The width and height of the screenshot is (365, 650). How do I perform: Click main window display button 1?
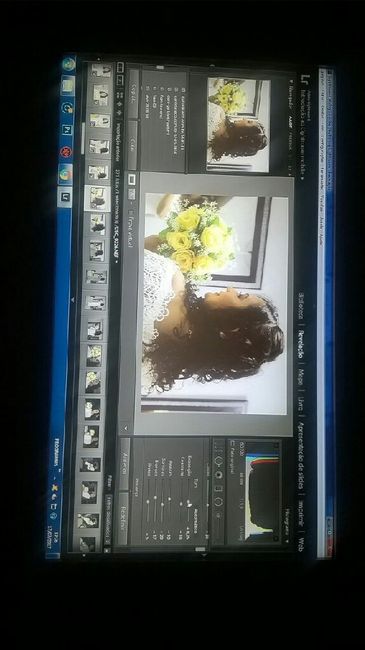[x=120, y=68]
